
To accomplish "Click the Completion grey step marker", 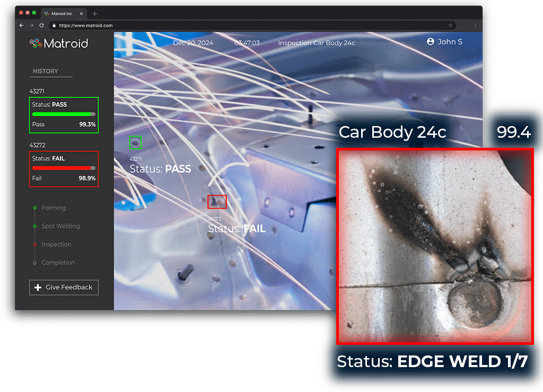I will click(34, 263).
